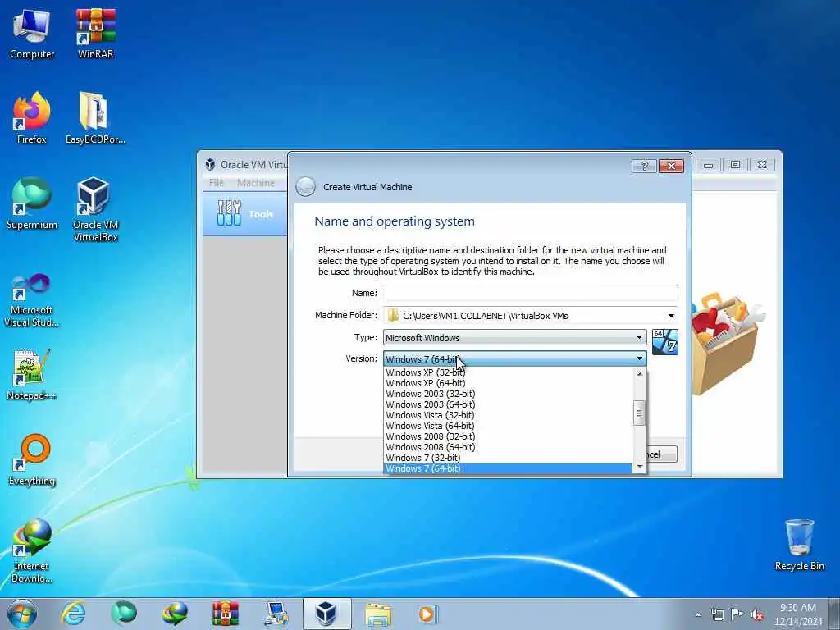
Task: Select the Internet Download Manager desktop shortcut
Action: tap(32, 550)
